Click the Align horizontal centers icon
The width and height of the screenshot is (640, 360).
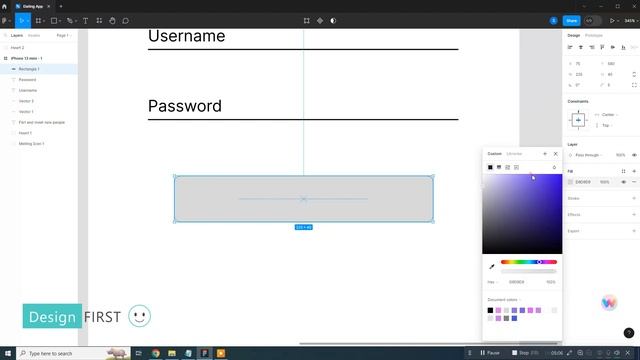(581, 47)
